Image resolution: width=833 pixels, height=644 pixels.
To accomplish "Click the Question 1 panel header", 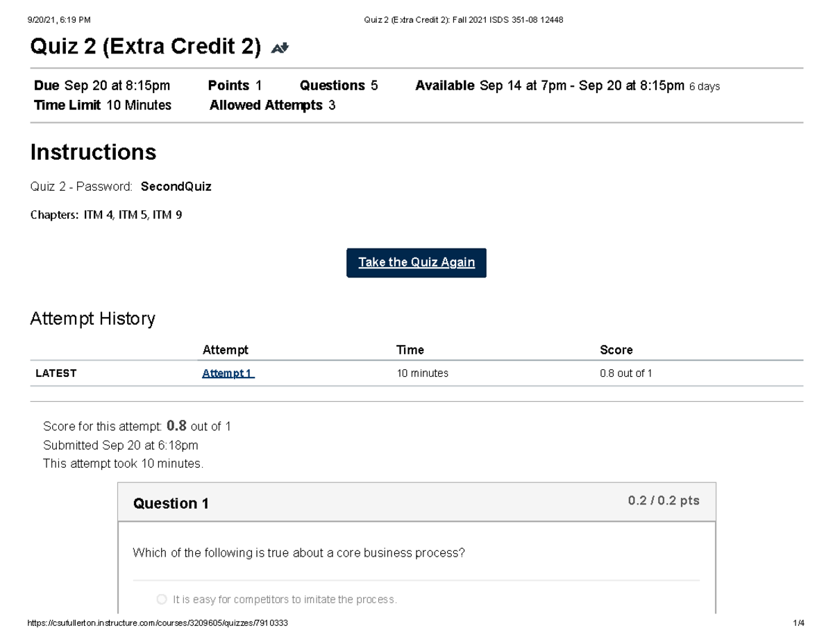I will coord(171,503).
